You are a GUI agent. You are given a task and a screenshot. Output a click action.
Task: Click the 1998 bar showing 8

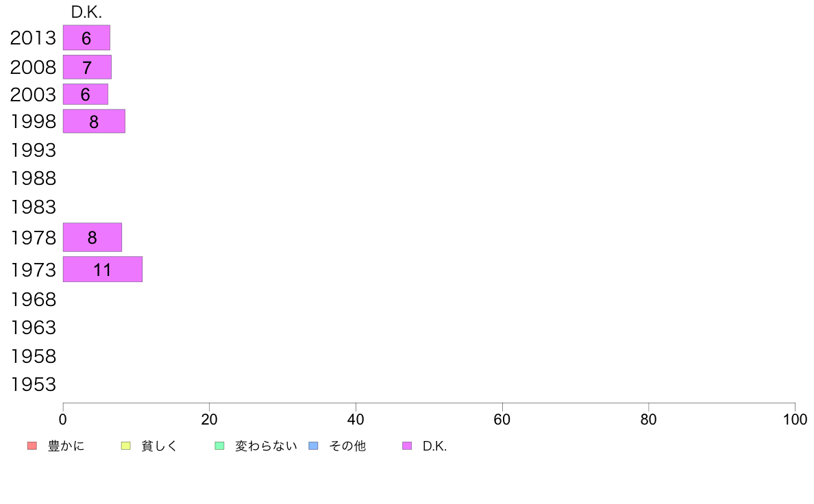[x=94, y=121]
